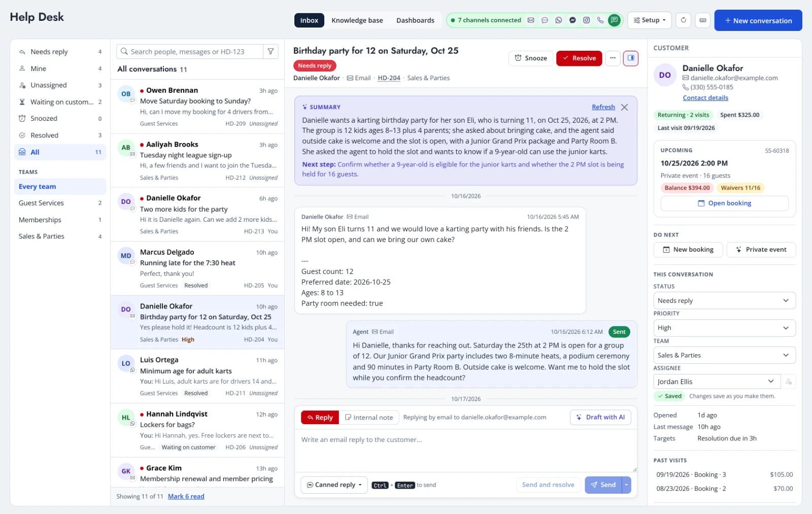Click into the email reply text area

[466, 451]
